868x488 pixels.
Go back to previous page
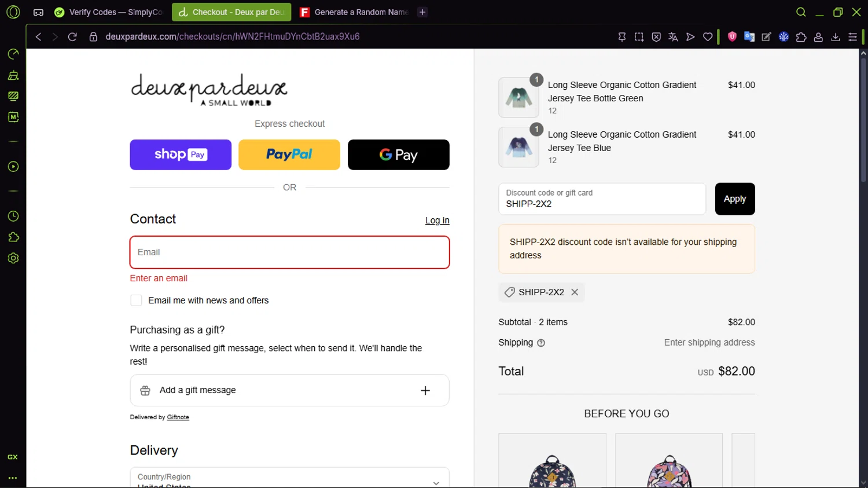(38, 36)
